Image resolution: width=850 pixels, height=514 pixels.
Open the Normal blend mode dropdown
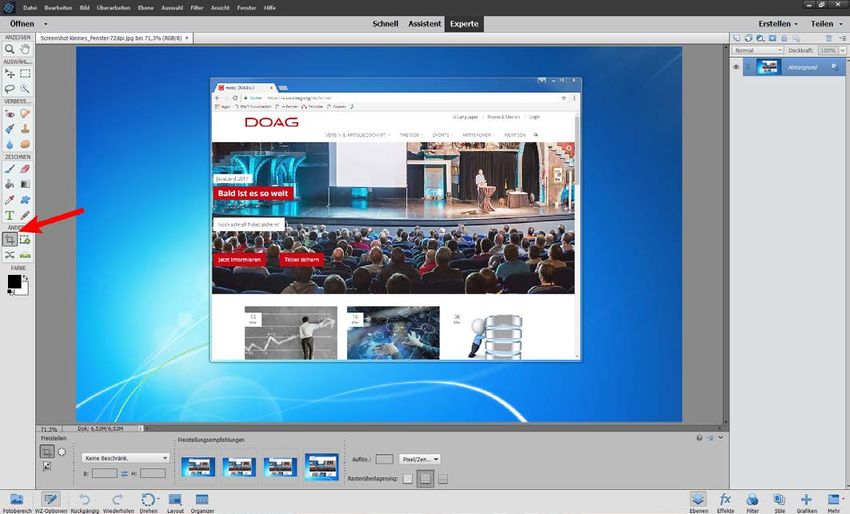(x=757, y=49)
